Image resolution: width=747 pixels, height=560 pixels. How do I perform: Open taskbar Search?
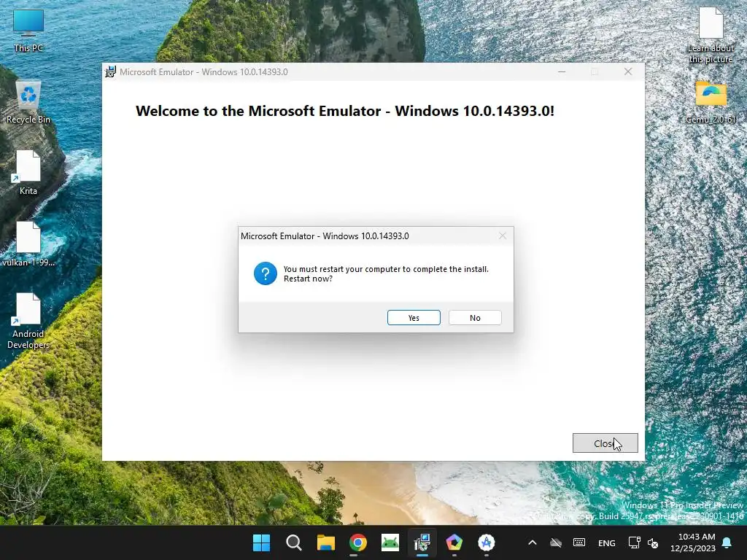coord(293,542)
